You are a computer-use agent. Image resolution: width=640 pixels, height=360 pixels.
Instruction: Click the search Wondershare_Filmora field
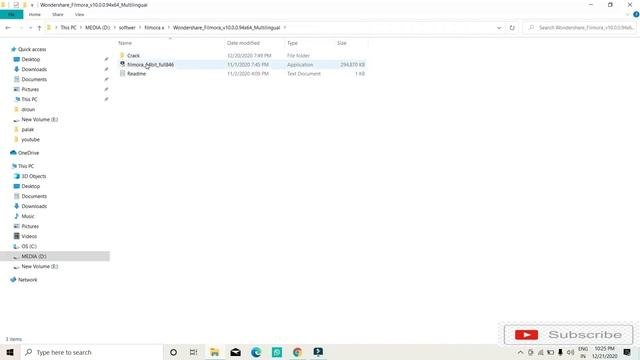[x=580, y=28]
